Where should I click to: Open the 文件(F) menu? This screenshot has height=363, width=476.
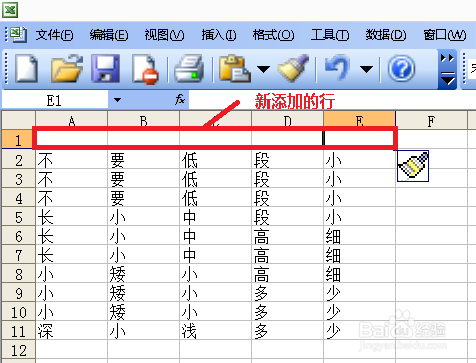tap(55, 35)
